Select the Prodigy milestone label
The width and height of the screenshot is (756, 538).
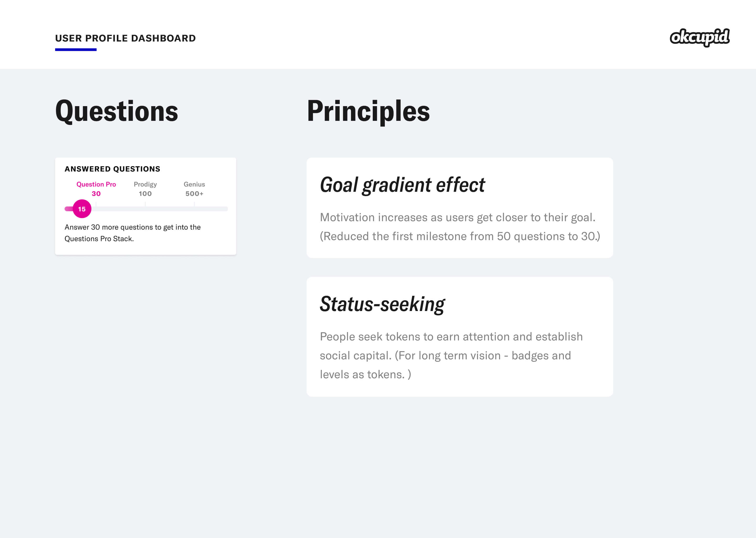click(x=145, y=184)
